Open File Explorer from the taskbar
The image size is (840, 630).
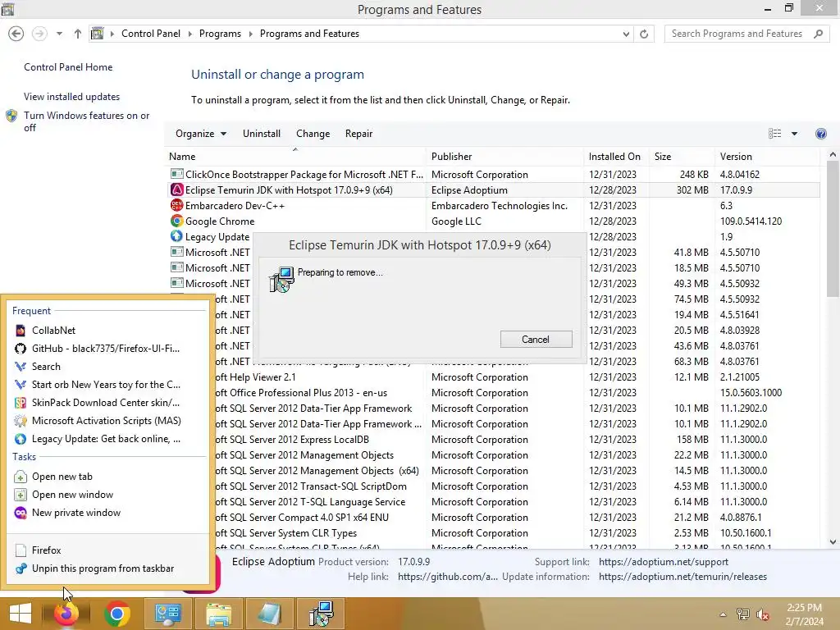click(x=219, y=614)
